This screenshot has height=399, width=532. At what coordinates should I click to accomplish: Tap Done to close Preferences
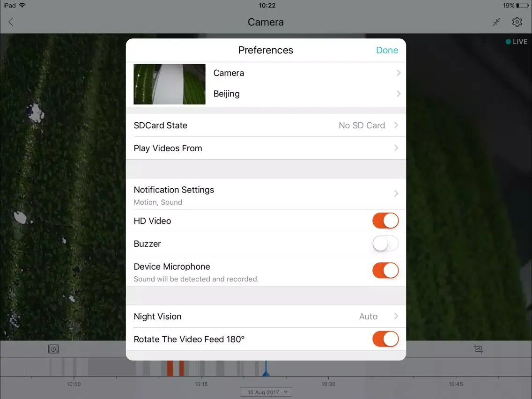[387, 50]
